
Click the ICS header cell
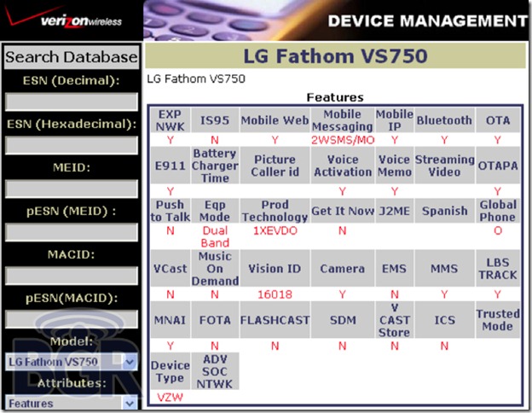point(444,320)
